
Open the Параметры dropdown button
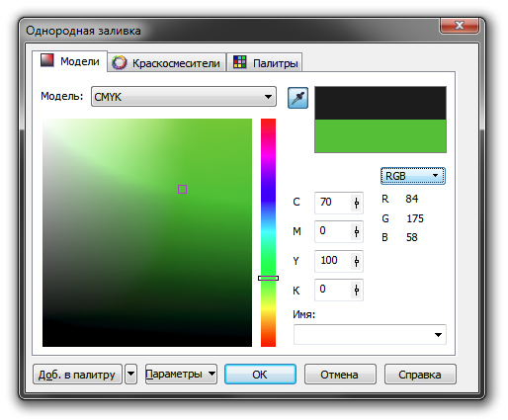click(x=181, y=374)
